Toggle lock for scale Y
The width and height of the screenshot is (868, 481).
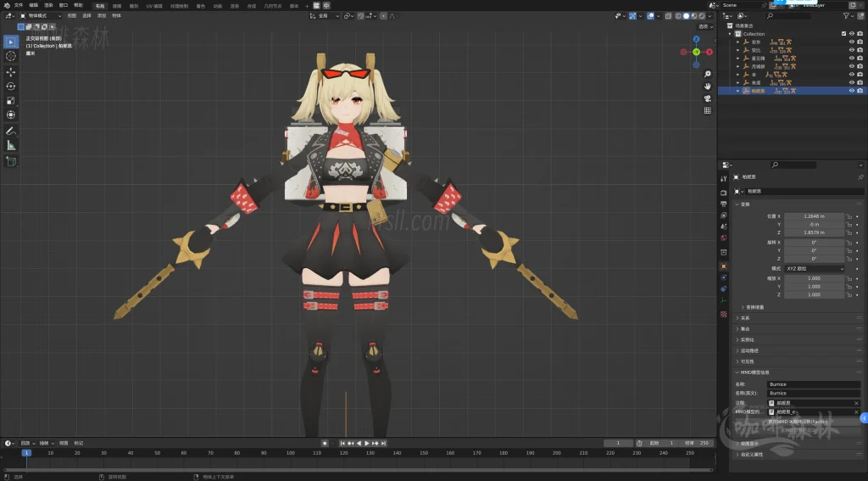pos(849,287)
